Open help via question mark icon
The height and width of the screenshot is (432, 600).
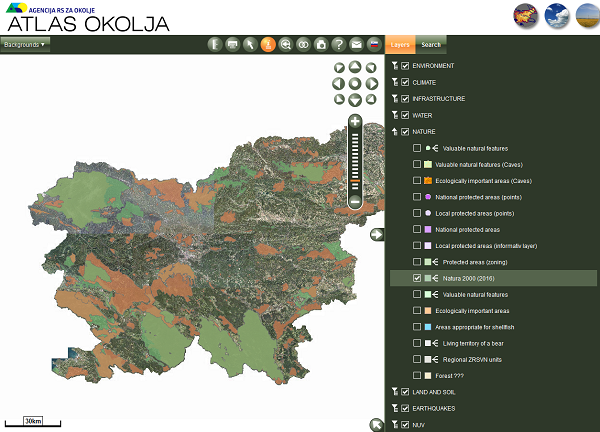point(339,44)
